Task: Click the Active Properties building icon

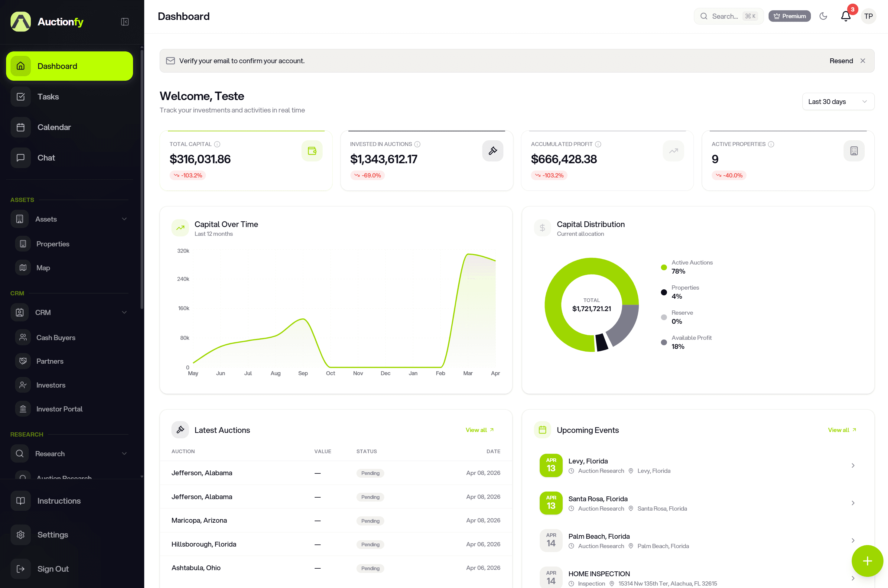Action: 854,151
